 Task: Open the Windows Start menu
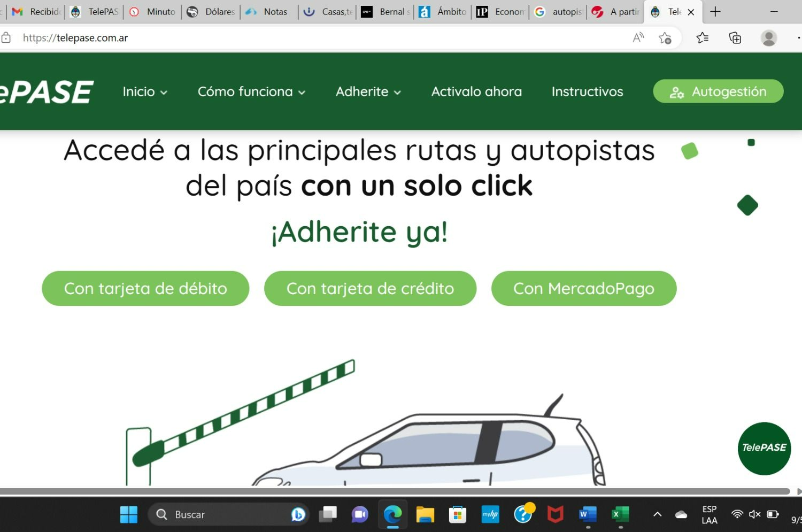tap(129, 514)
